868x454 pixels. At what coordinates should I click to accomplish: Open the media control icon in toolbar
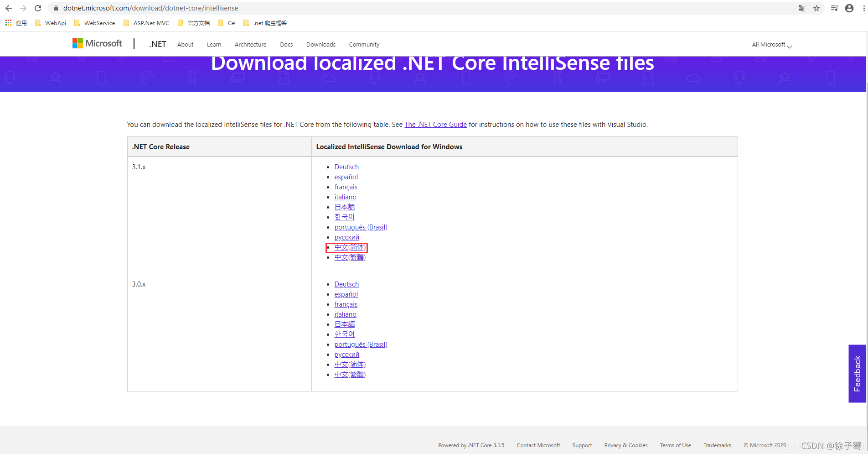tap(834, 8)
